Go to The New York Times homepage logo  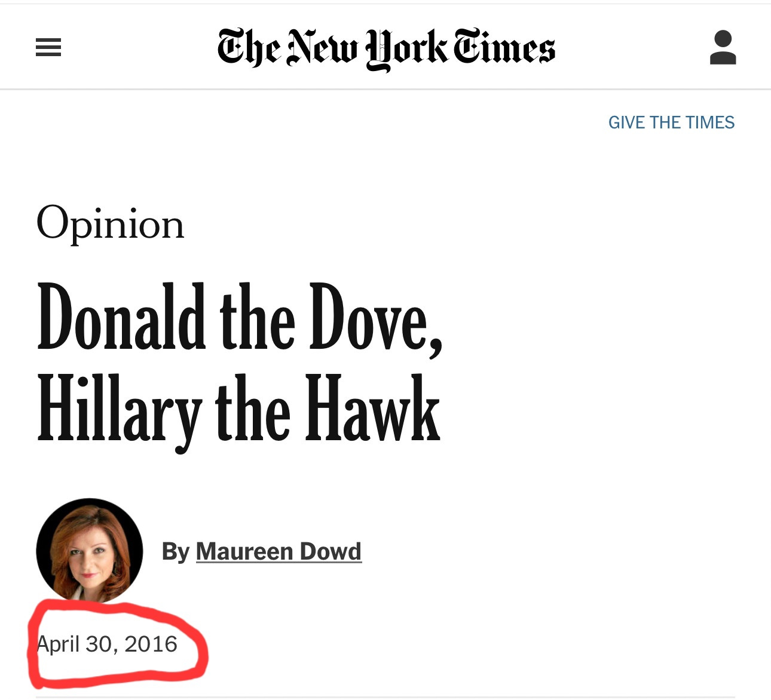[x=386, y=48]
